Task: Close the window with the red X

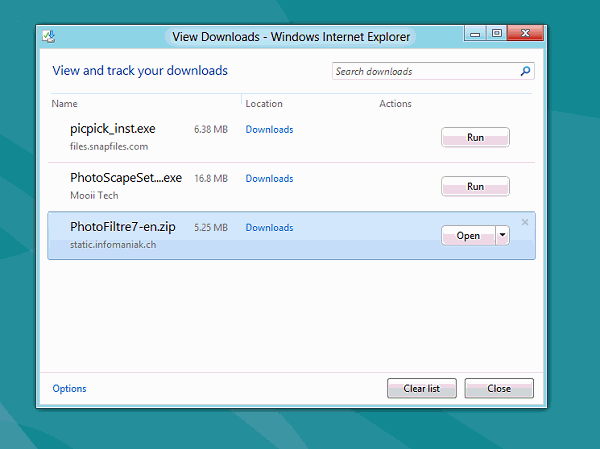Action: pos(525,33)
